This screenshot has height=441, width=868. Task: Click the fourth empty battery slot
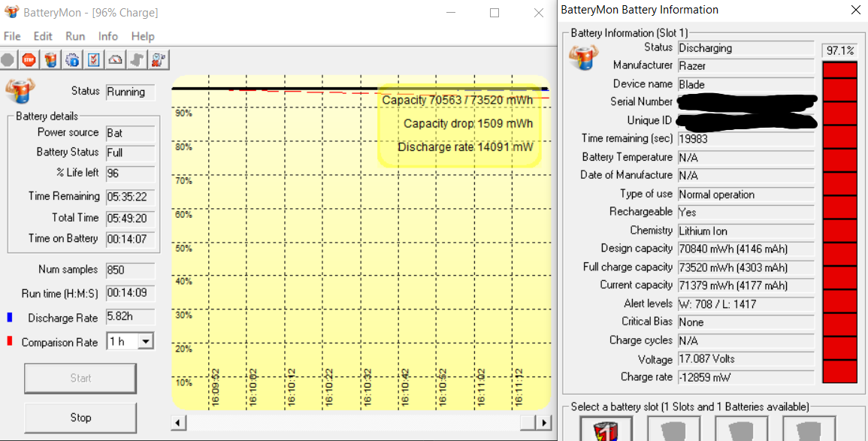809,431
